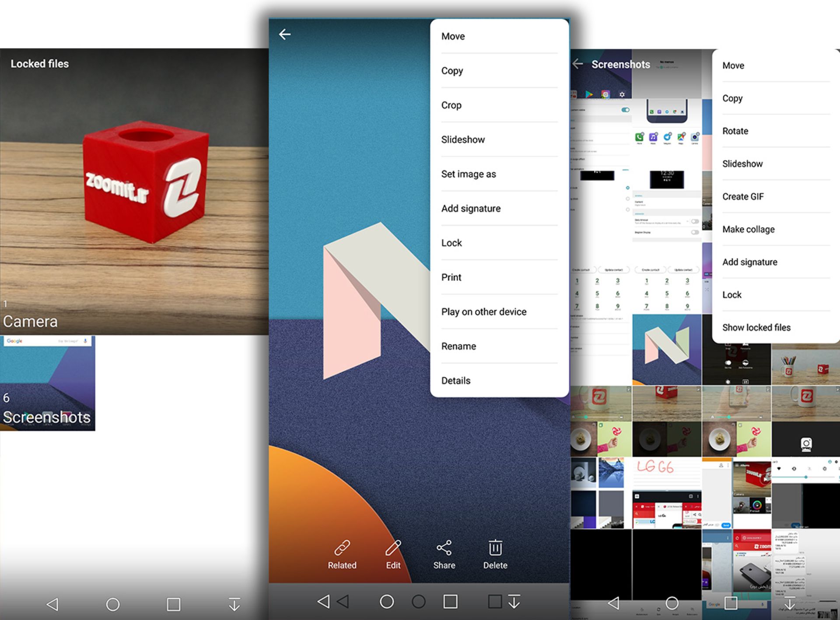Tap the Delete trash icon

point(495,547)
